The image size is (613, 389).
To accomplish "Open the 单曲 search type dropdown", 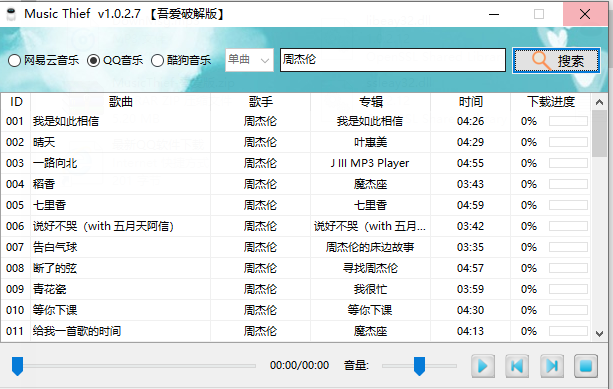I will coord(249,60).
